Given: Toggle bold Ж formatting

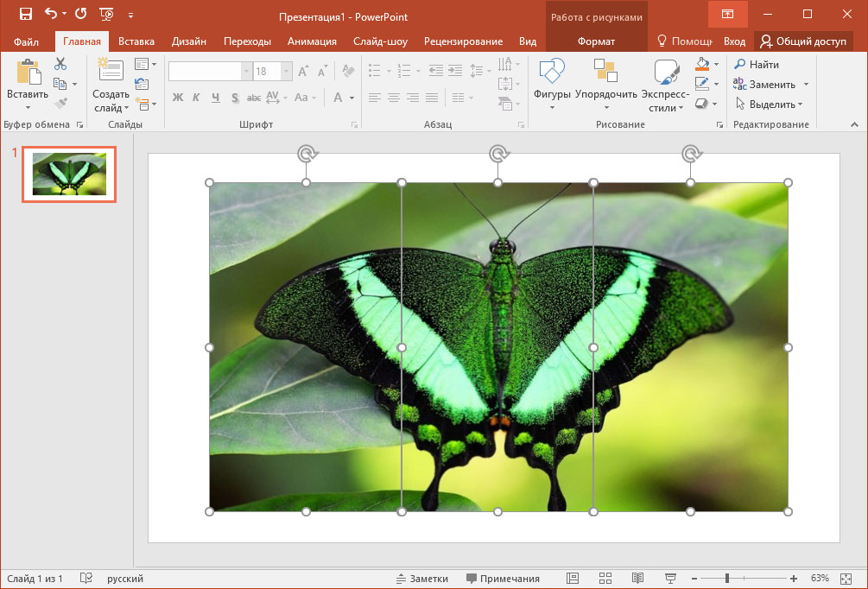Looking at the screenshot, I should [x=178, y=98].
